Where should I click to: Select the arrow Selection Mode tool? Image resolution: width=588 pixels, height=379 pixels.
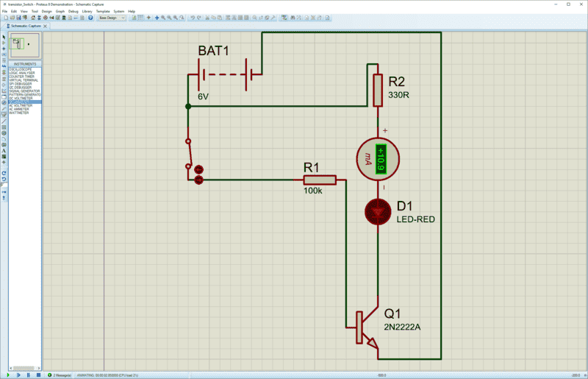tap(4, 37)
